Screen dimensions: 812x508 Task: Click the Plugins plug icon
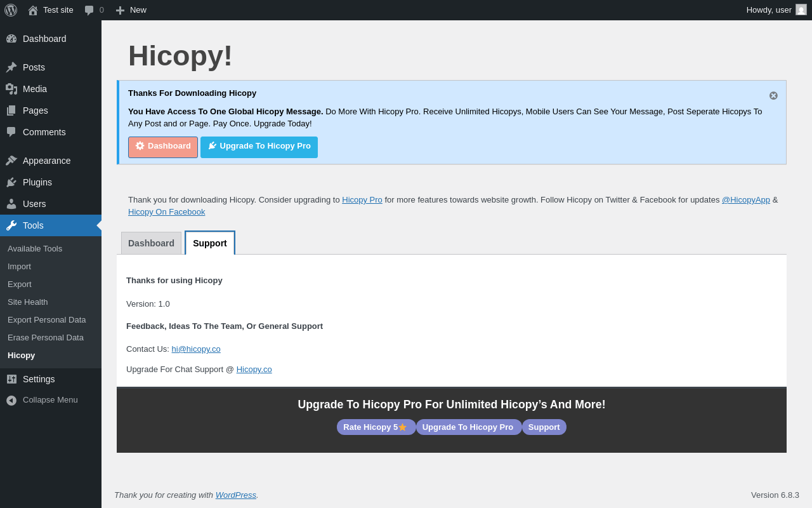pyautogui.click(x=11, y=182)
